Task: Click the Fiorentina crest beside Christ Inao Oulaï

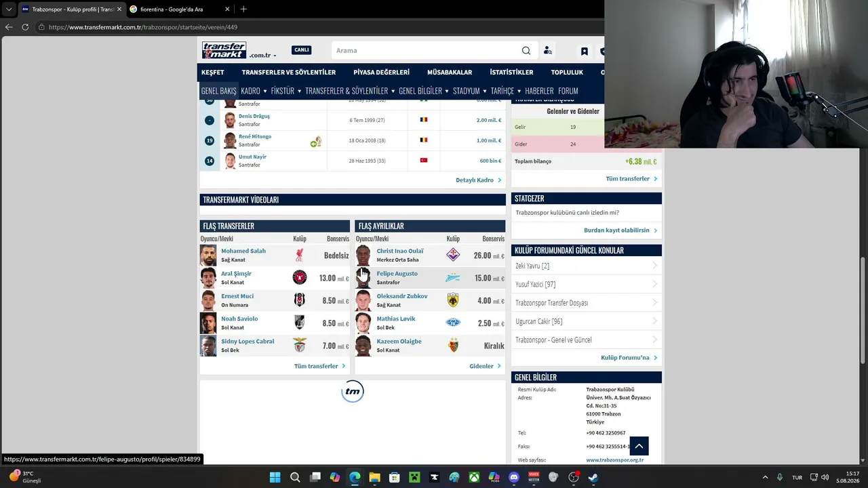Action: [x=453, y=255]
